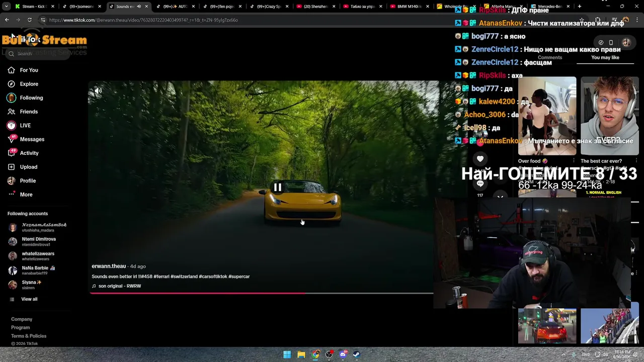Image resolution: width=644 pixels, height=362 pixels.
Task: Open the #ferrari hashtag
Action: pyautogui.click(x=161, y=277)
